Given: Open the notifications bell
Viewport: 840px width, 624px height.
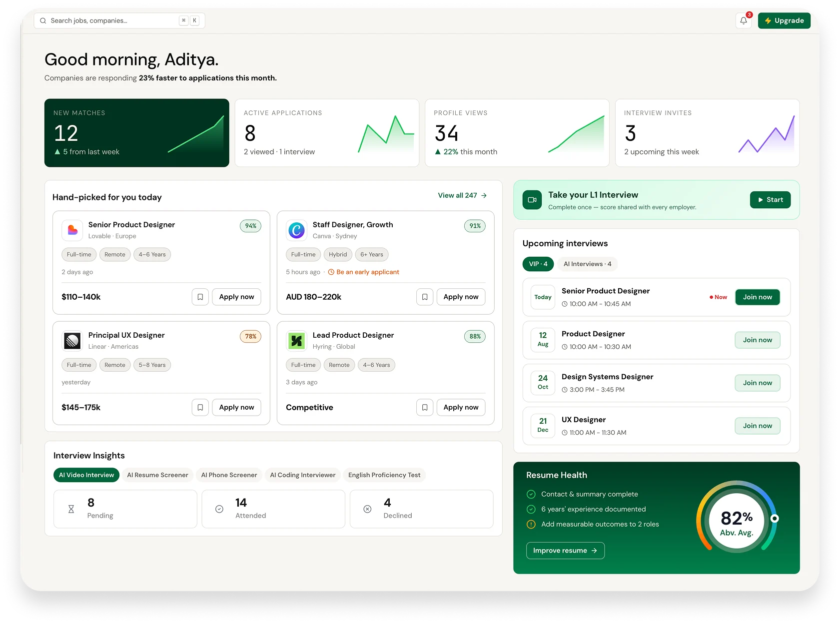Looking at the screenshot, I should [x=744, y=20].
